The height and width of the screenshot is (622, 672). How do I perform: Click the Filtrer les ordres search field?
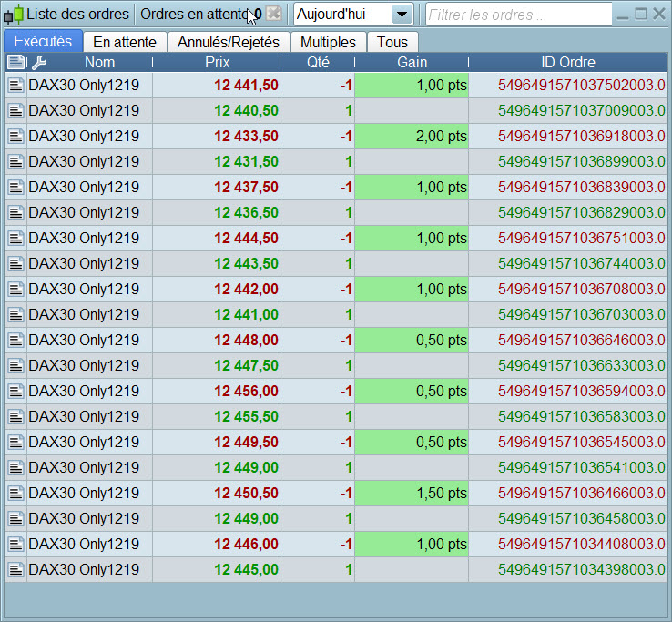(519, 15)
